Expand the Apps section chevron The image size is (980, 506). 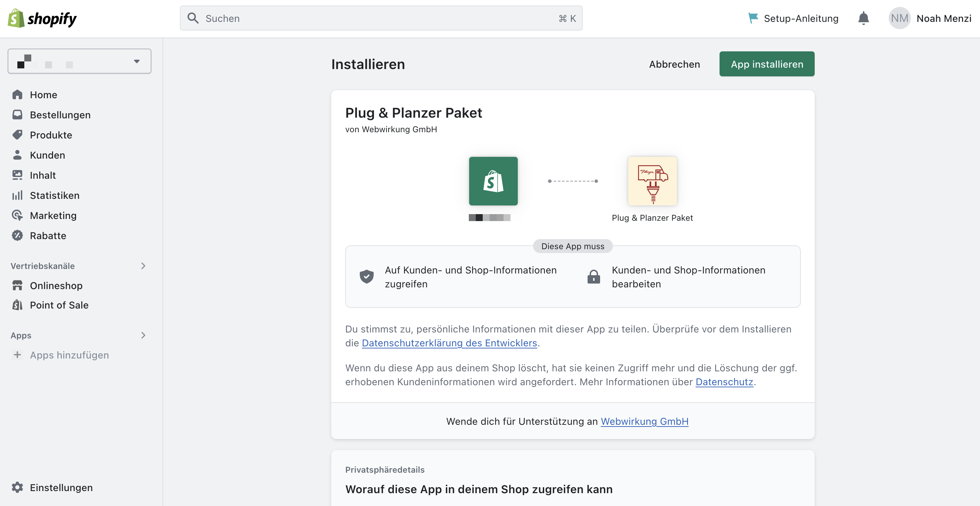click(x=143, y=335)
